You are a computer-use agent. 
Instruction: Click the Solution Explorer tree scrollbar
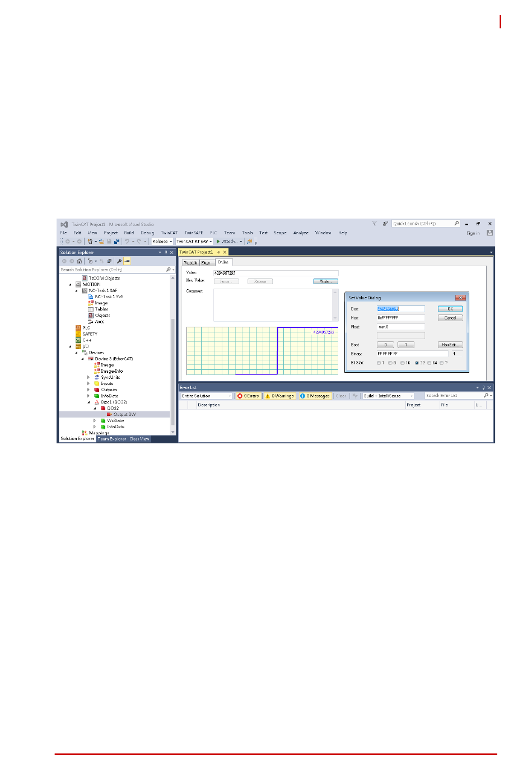(x=173, y=354)
